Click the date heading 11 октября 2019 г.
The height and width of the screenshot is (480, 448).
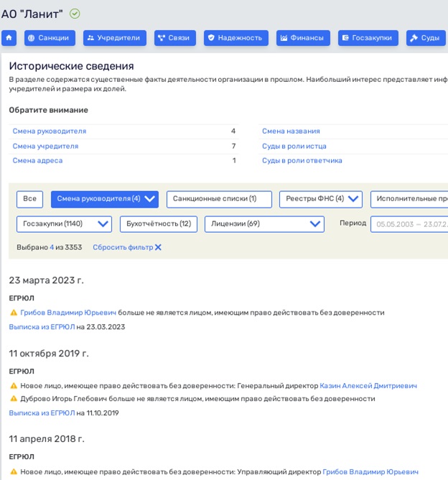pos(49,354)
